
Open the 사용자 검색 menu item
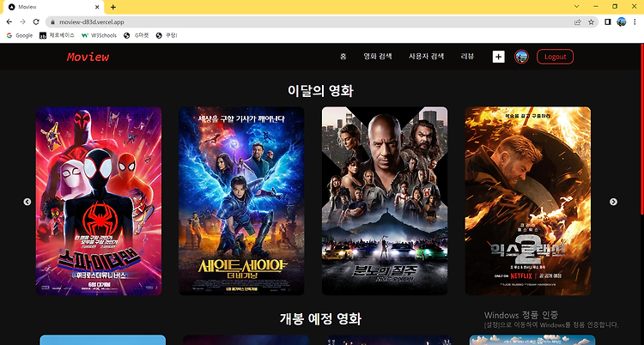(x=426, y=57)
